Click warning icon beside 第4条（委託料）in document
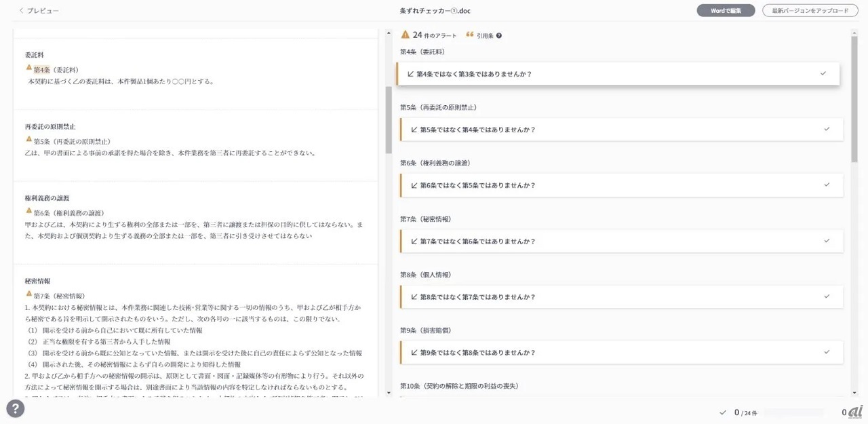The width and height of the screenshot is (868, 424). point(28,68)
